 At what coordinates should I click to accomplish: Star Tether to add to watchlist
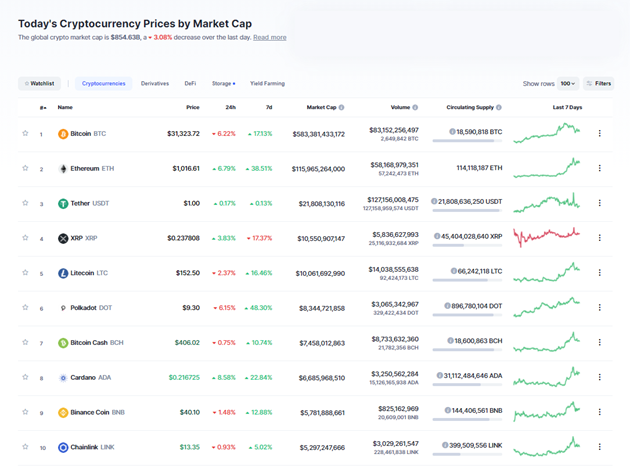click(x=25, y=203)
